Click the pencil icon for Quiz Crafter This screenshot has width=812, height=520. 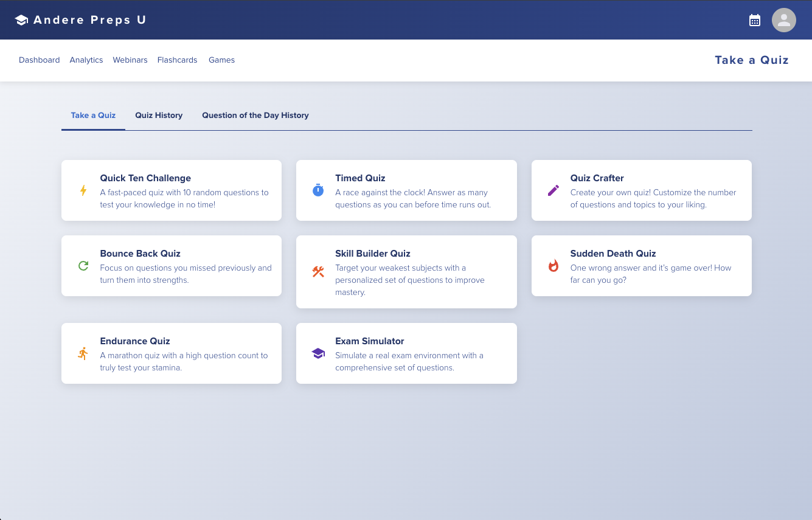point(553,190)
